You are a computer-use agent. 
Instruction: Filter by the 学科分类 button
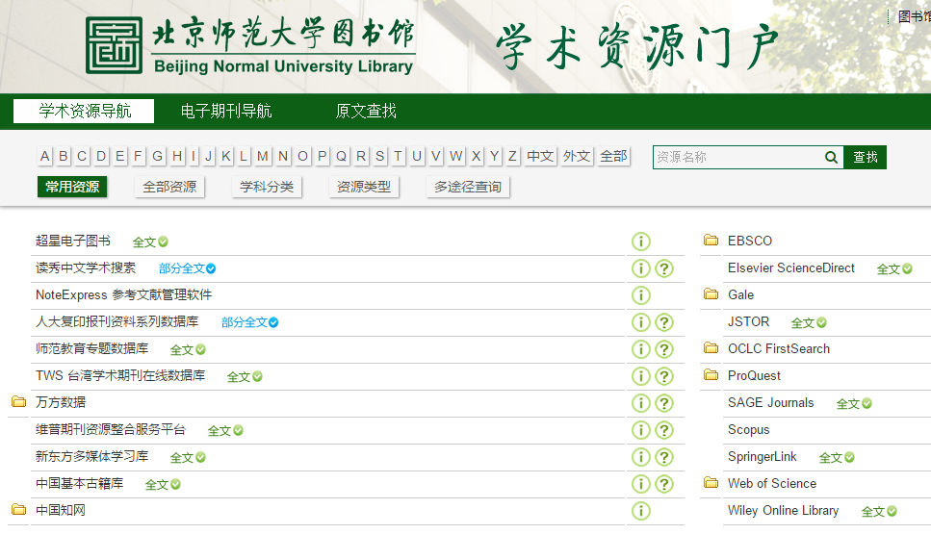coord(267,187)
